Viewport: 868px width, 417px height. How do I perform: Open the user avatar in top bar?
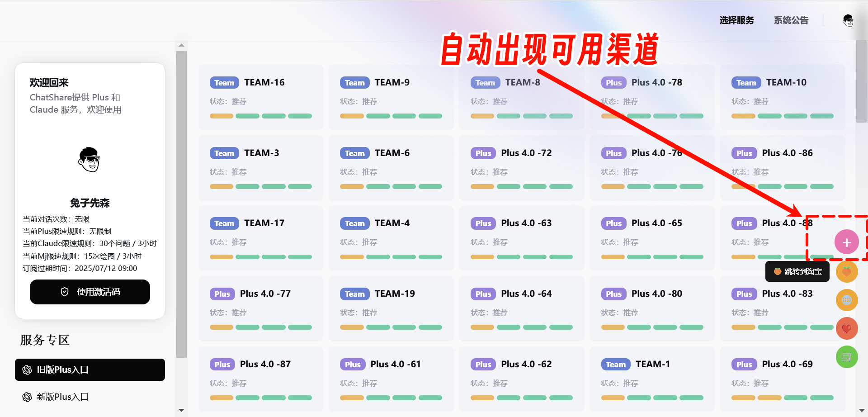coord(848,20)
